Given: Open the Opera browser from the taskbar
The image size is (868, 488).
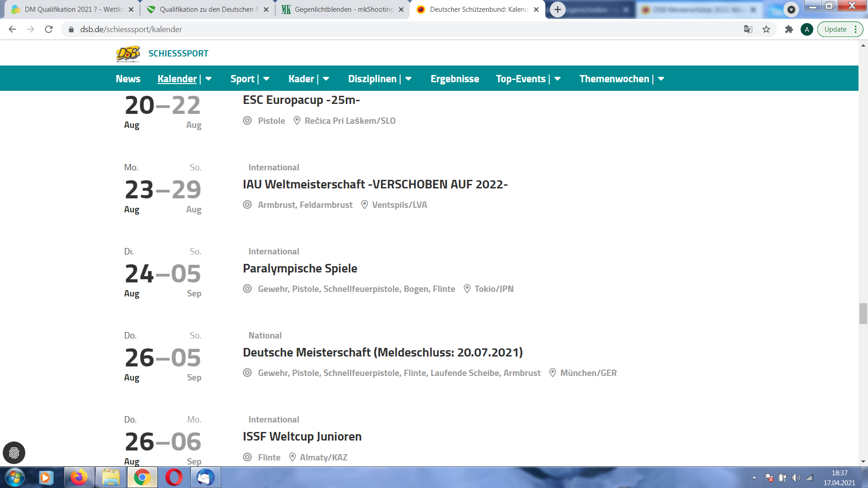Looking at the screenshot, I should coord(174,478).
